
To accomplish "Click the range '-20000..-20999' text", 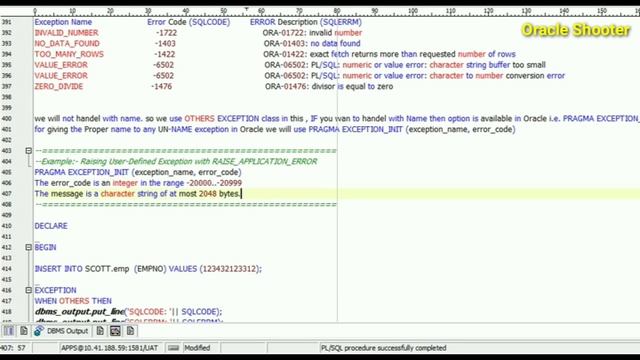I will tap(214, 183).
